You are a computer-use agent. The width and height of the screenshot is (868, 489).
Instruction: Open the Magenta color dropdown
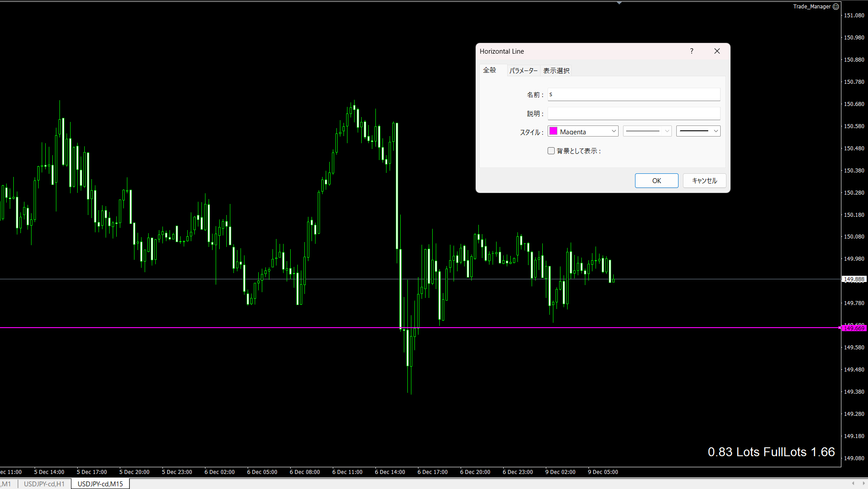click(x=614, y=131)
